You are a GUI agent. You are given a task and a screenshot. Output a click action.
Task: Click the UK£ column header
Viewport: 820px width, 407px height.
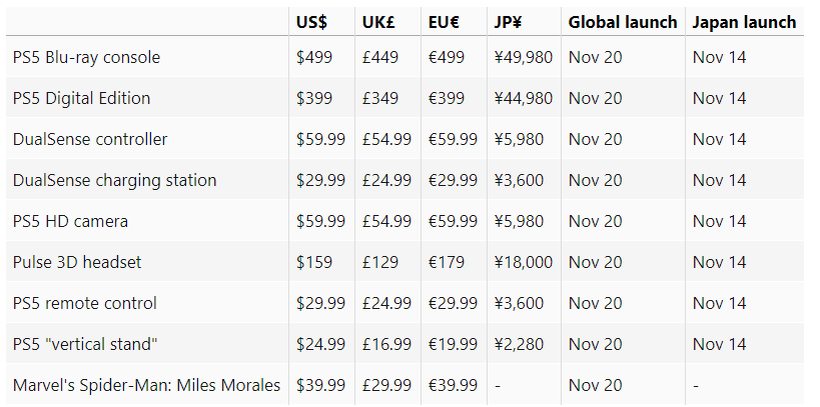click(380, 22)
